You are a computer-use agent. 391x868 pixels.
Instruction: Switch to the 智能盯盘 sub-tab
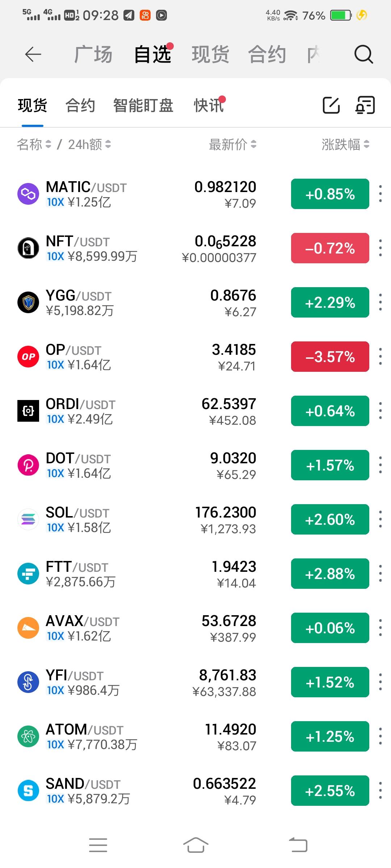tap(143, 106)
